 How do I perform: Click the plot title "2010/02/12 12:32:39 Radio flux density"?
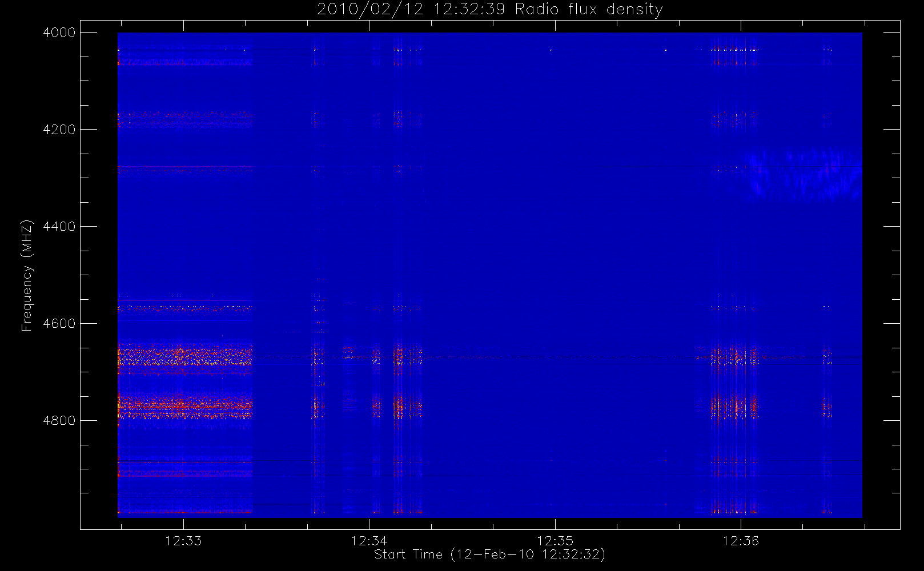(490, 10)
